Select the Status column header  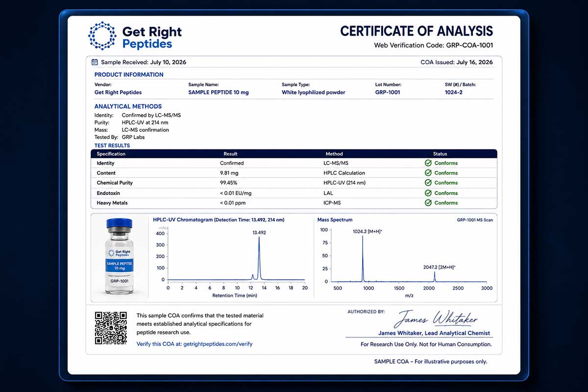click(440, 154)
